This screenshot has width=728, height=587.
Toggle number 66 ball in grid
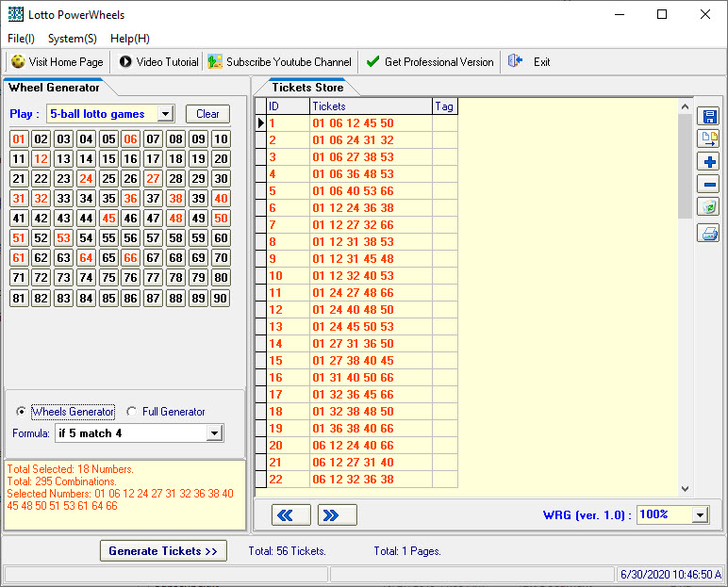point(131,257)
